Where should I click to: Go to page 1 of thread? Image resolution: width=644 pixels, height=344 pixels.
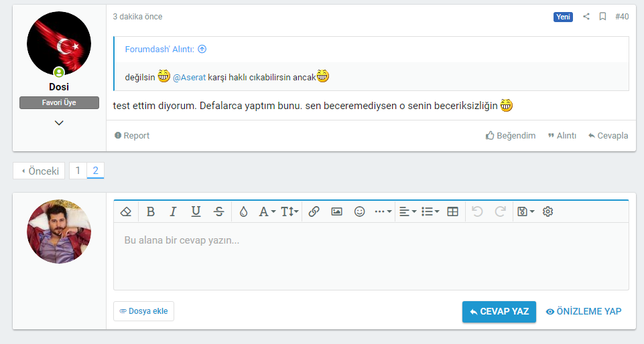pos(78,171)
